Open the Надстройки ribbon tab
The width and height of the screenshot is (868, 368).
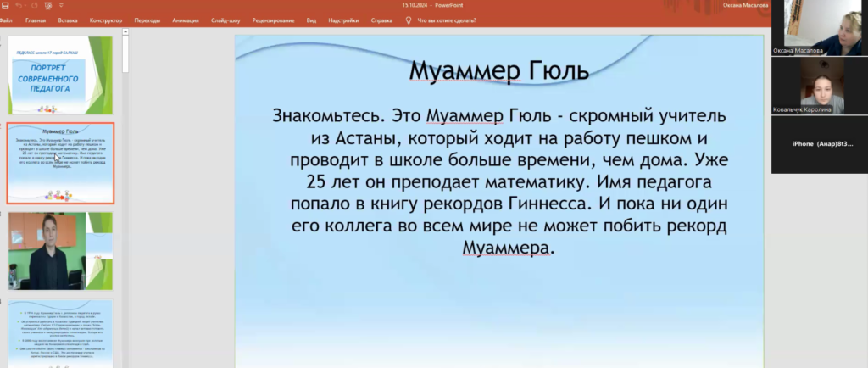point(343,20)
